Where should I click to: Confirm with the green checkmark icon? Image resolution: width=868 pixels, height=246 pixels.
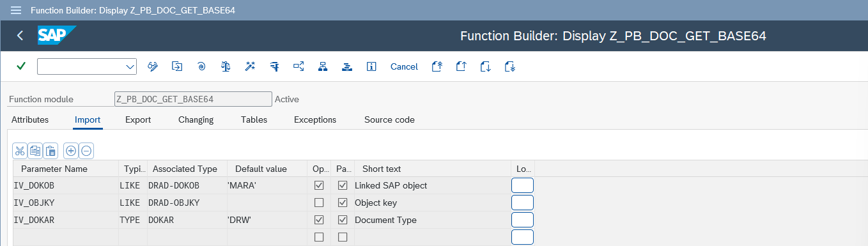21,66
